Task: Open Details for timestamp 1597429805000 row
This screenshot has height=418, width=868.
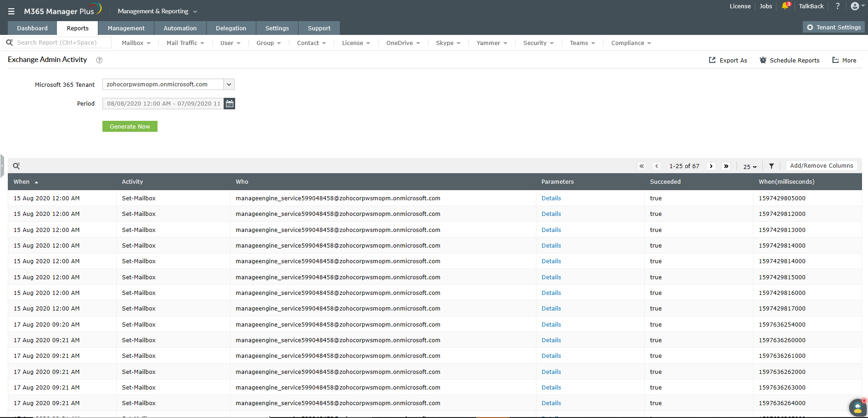Action: (x=551, y=198)
